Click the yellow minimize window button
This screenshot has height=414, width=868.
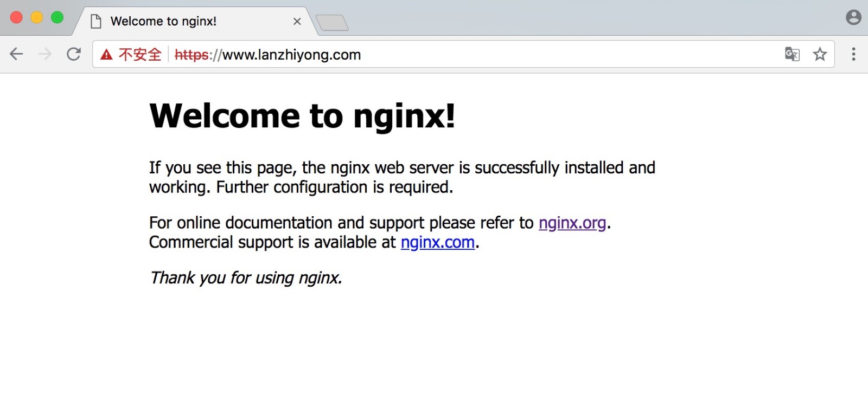click(x=37, y=17)
